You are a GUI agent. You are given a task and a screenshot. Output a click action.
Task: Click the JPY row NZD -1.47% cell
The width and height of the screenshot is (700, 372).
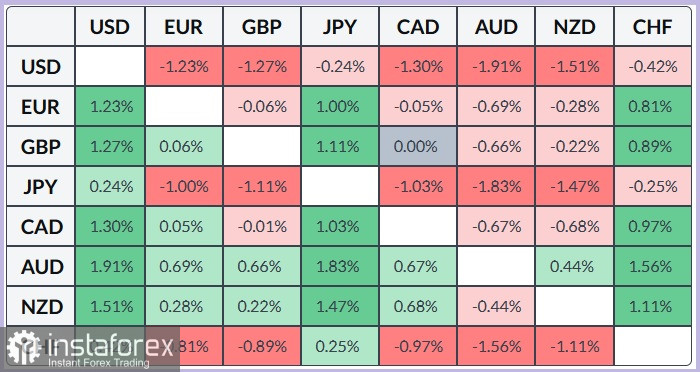574,186
